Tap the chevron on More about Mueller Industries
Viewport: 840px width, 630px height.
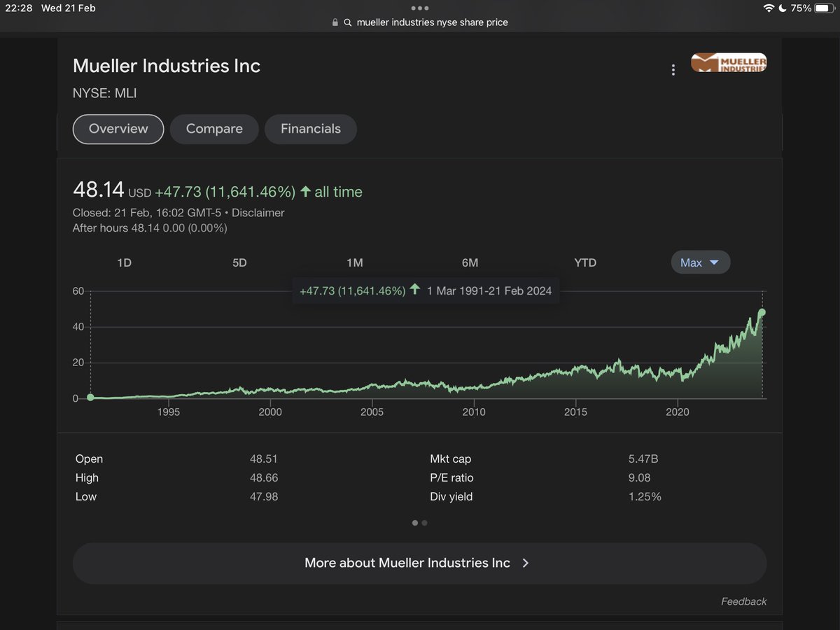(526, 563)
